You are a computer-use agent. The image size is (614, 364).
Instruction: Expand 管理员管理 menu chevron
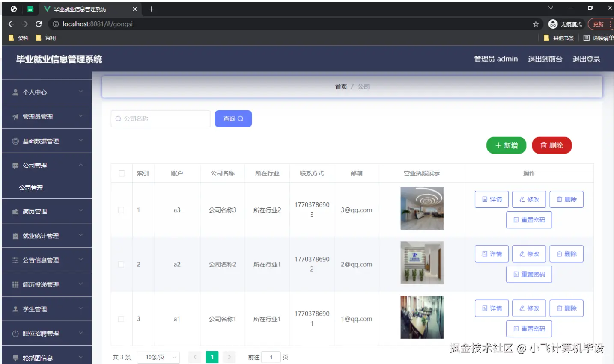[x=81, y=116]
